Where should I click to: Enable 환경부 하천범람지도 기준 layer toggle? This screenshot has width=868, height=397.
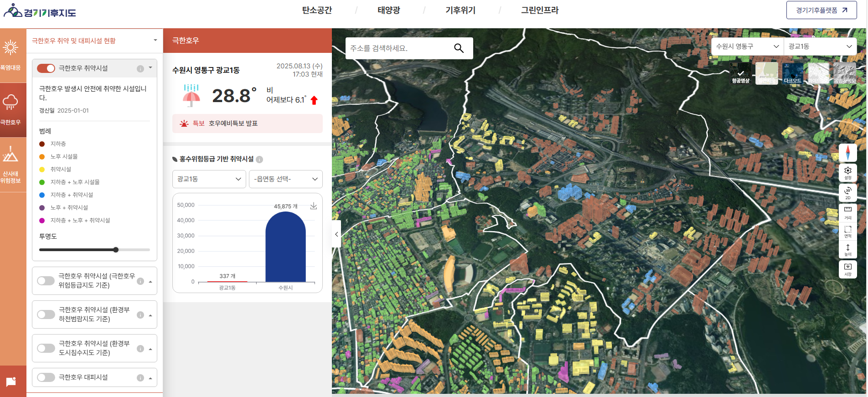pyautogui.click(x=46, y=315)
